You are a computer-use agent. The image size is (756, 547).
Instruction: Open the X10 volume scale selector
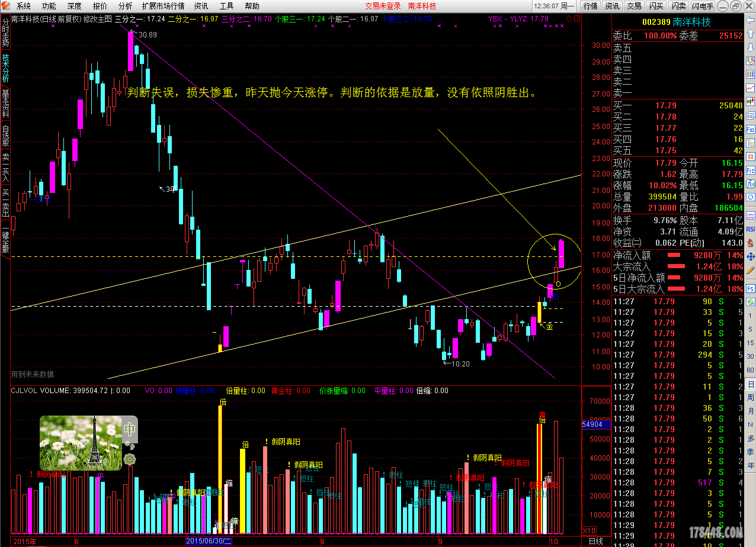(590, 530)
